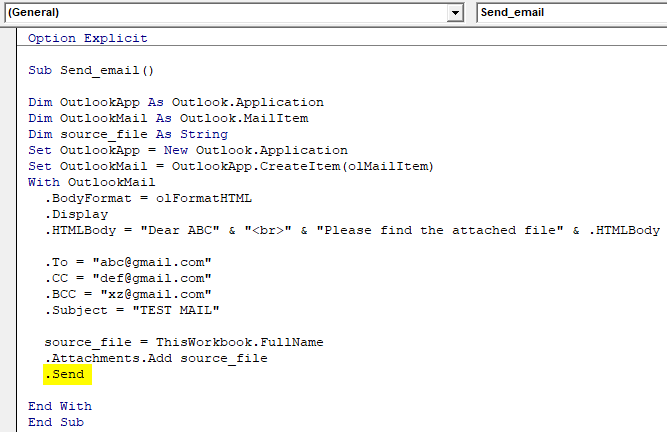Viewport: 667px width, 432px height.
Task: Click the '.Display' line
Action: [x=76, y=214]
